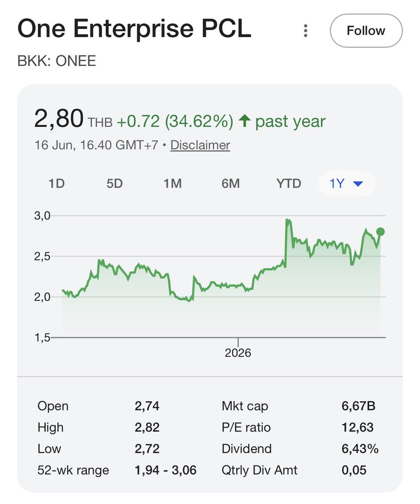Click the Follow button
Viewport: 420px width, 504px height.
tap(366, 31)
